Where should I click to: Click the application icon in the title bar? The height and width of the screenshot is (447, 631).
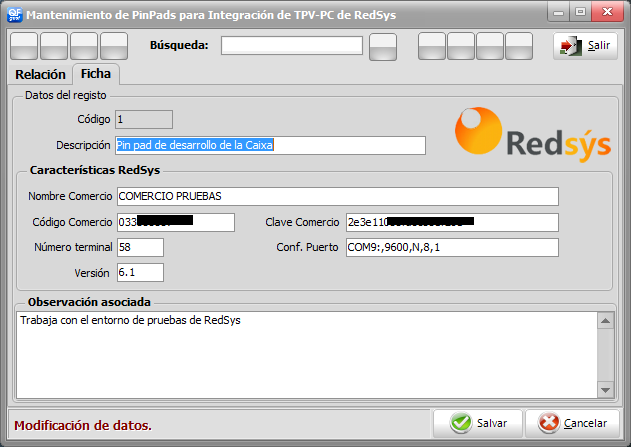pos(15,14)
